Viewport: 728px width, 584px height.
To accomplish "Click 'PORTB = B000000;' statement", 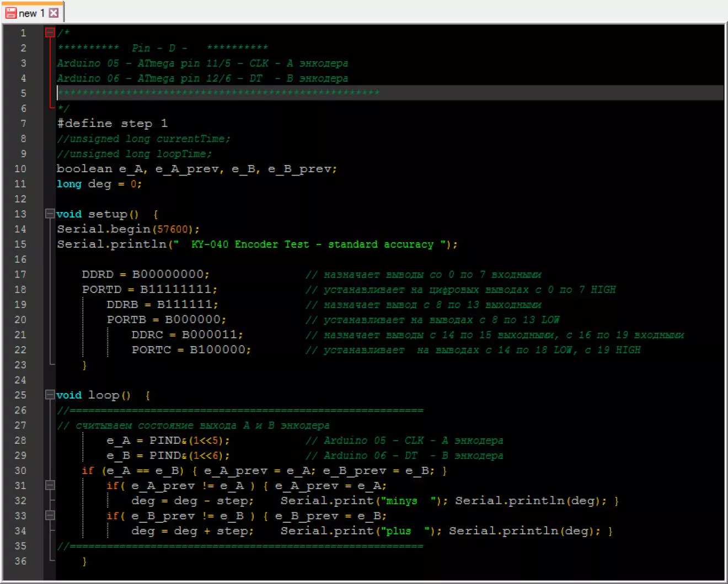I will pyautogui.click(x=167, y=320).
